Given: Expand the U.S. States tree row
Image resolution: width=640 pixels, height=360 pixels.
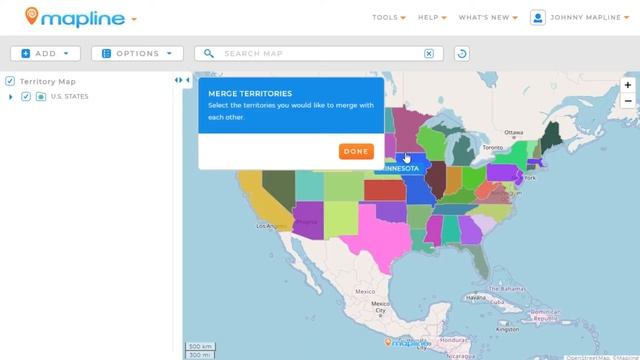Looking at the screenshot, I should pos(11,97).
